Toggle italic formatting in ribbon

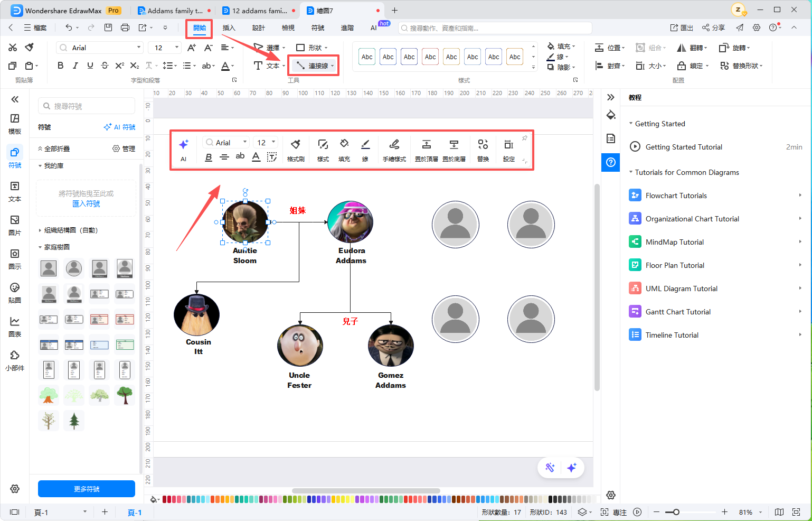(75, 66)
